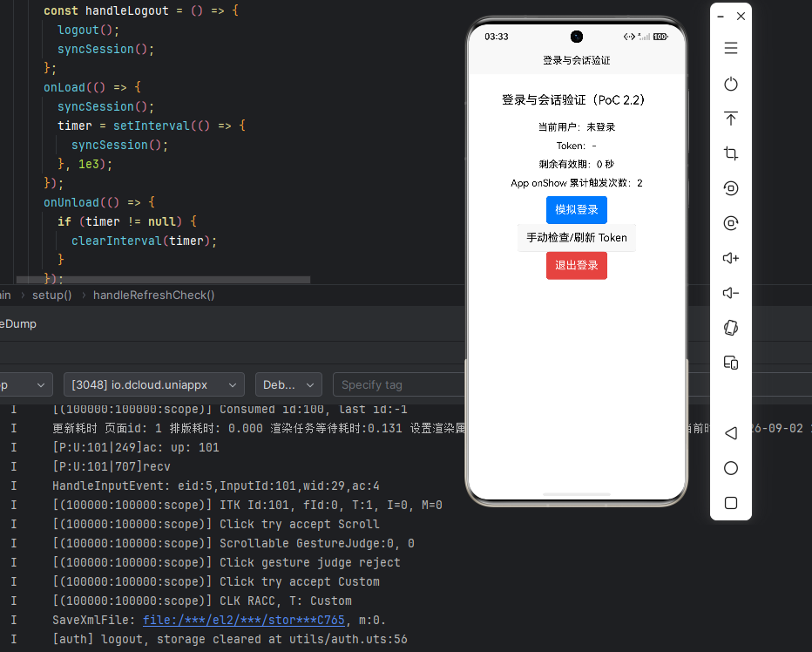
Task: Click the volume up icon
Action: click(731, 258)
